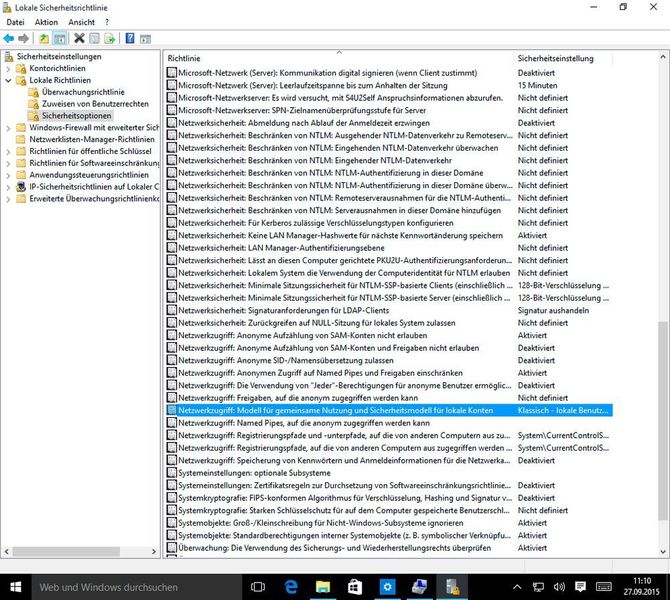Expand Erweiterte Überwachungsrichtlinienkonfiguration node
Viewport: 670px width, 600px height.
(x=8, y=199)
